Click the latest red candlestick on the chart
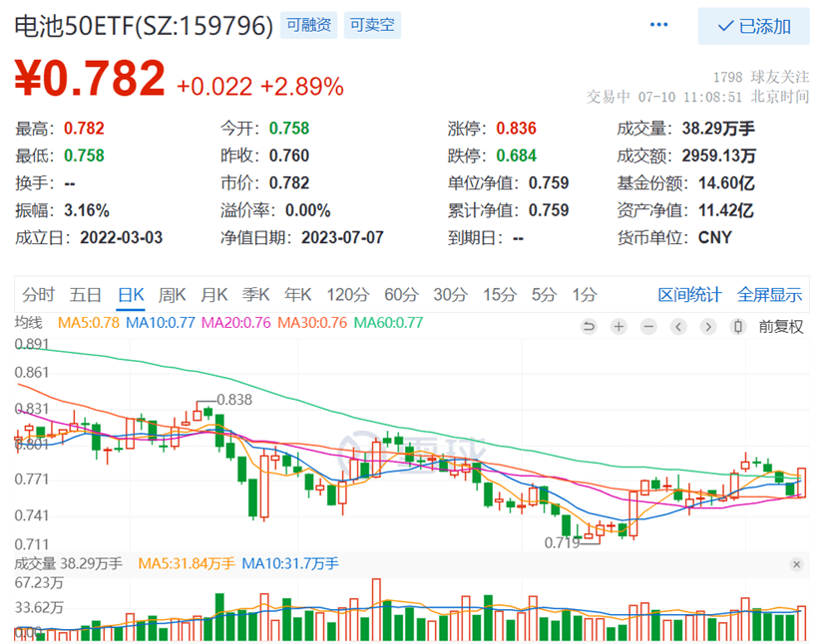829x644 pixels. coord(801,483)
